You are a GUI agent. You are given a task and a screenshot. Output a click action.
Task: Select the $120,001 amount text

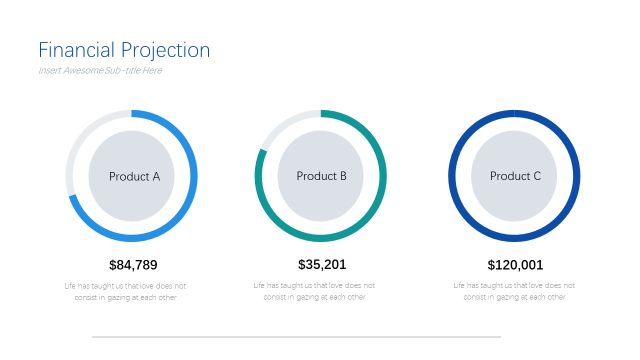(515, 265)
